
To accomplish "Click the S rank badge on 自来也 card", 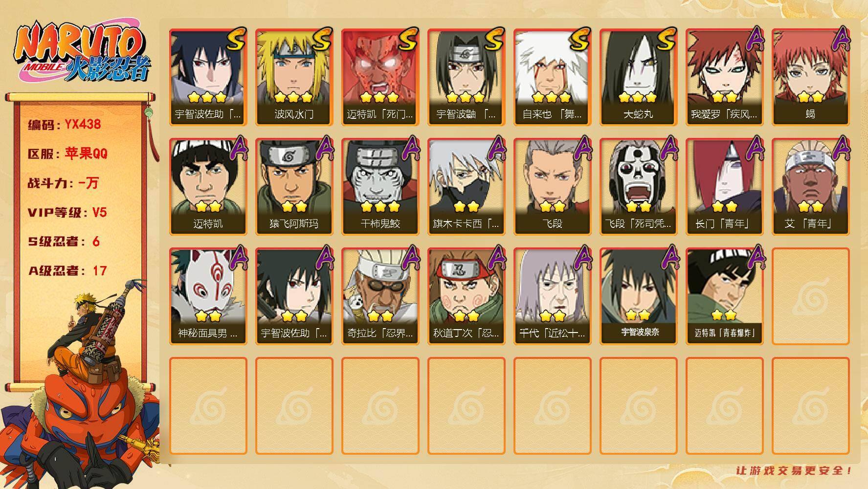I will point(580,39).
